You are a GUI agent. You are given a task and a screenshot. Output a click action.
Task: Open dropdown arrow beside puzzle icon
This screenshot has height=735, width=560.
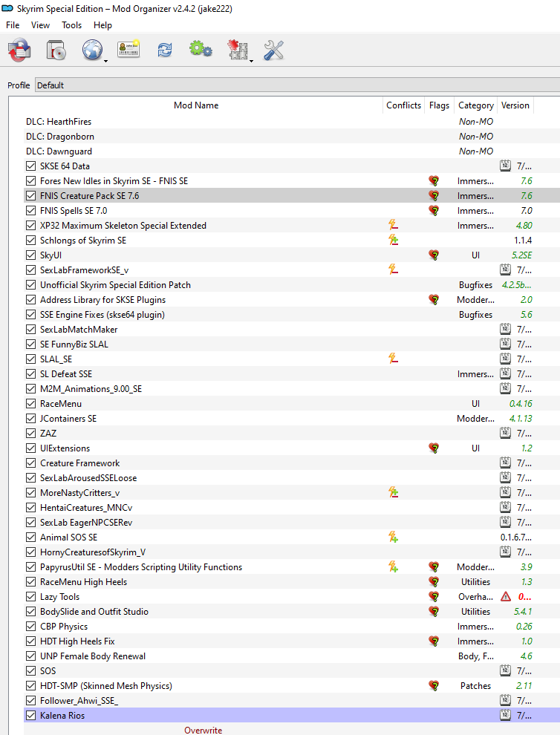pos(251,62)
